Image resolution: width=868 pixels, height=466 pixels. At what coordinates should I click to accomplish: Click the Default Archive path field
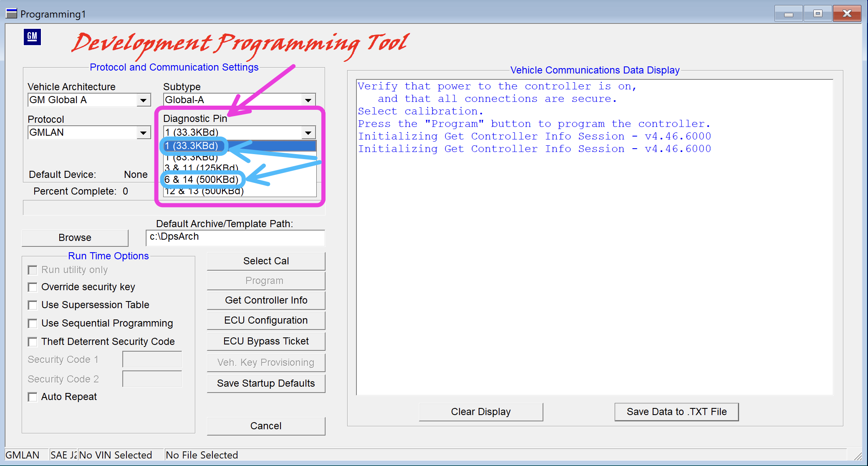coord(235,238)
